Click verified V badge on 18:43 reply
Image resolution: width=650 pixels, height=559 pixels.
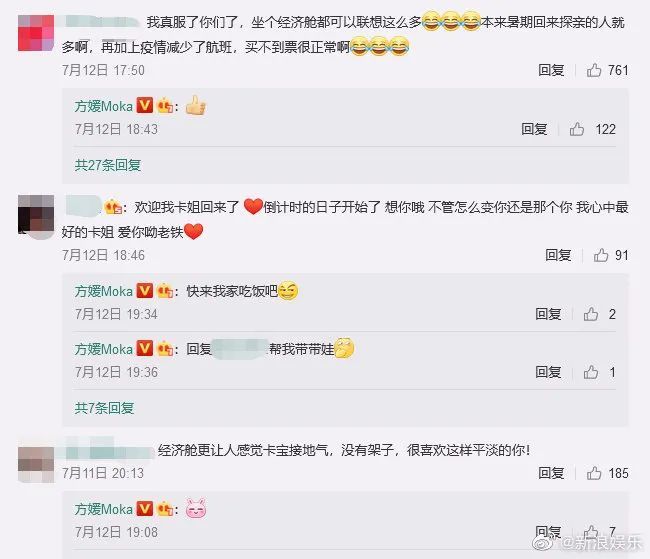click(145, 105)
